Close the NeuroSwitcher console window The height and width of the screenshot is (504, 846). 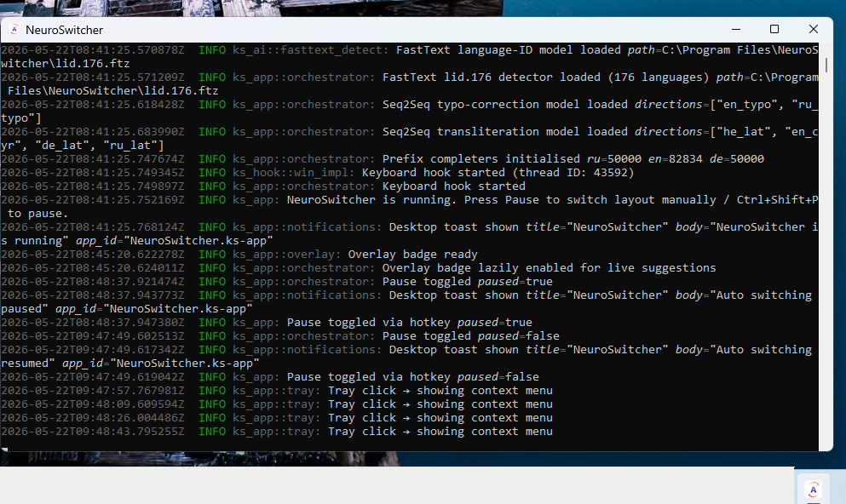(x=813, y=29)
